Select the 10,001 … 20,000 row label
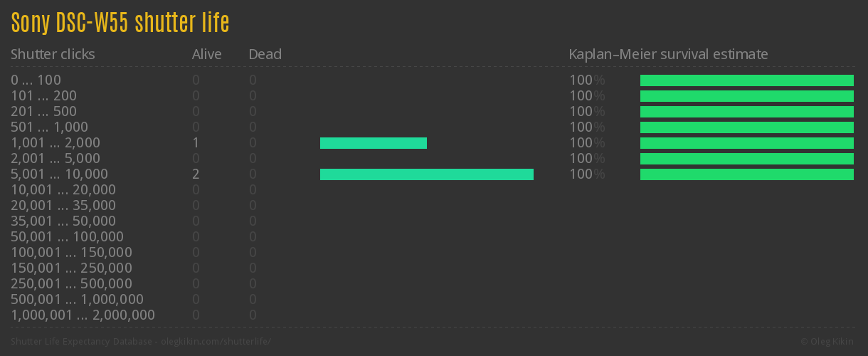 point(63,190)
